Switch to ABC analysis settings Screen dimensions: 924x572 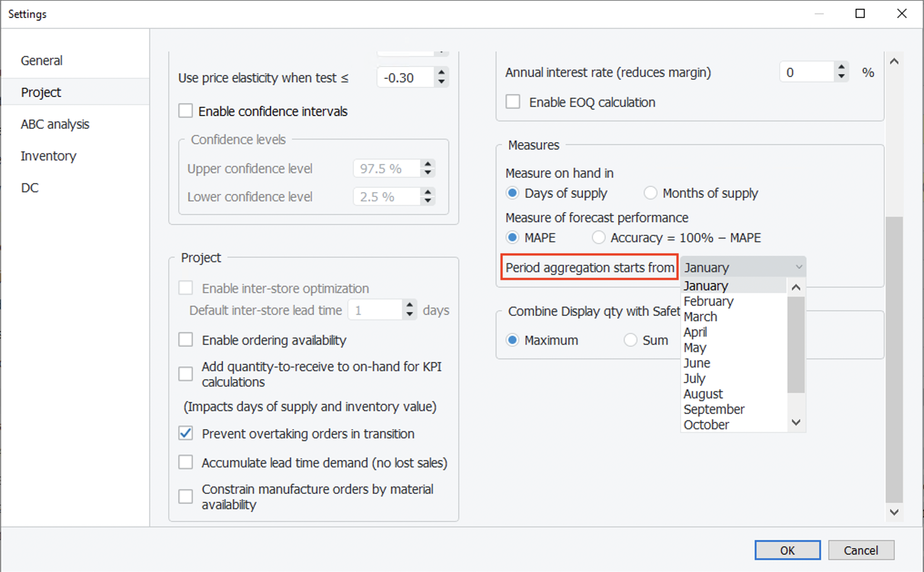[x=55, y=124]
